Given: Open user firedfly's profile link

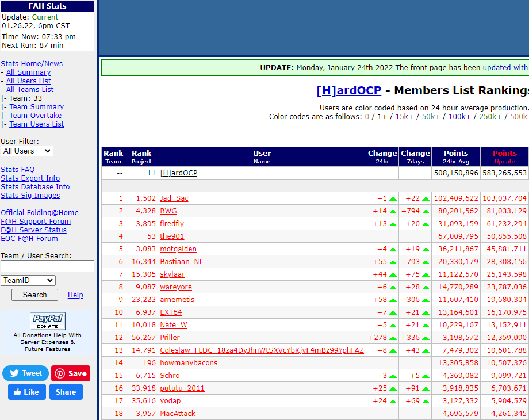Looking at the screenshot, I should tap(172, 224).
